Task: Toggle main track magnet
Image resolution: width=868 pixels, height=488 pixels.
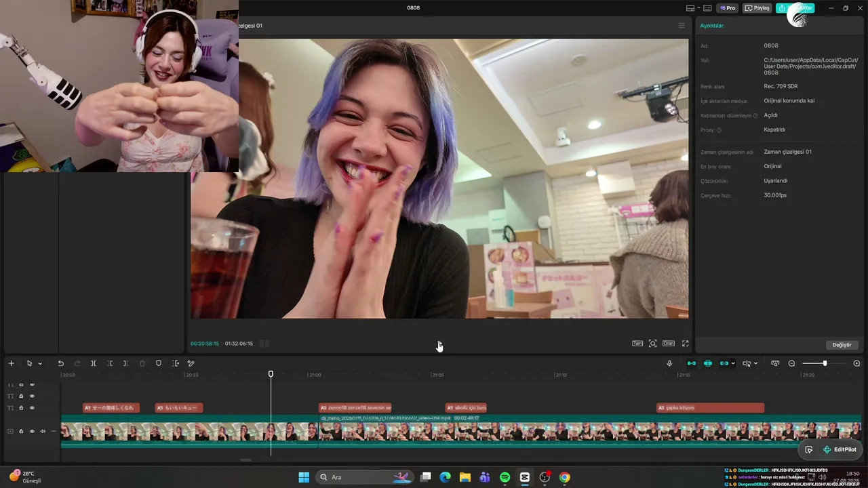Action: coord(692,363)
